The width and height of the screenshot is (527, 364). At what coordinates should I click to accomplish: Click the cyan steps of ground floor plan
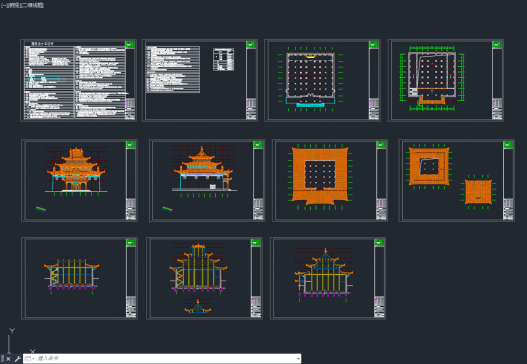(310, 105)
